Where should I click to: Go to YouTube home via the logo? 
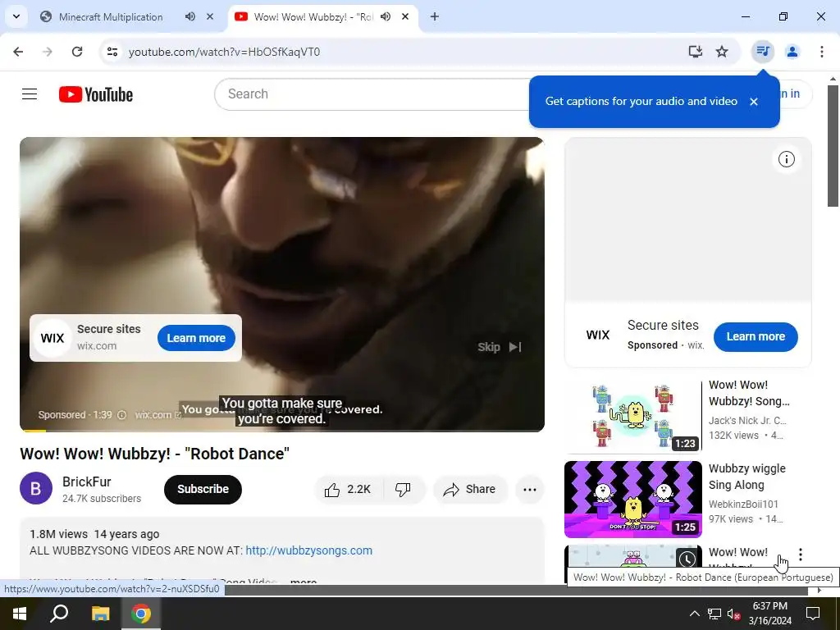coord(96,94)
